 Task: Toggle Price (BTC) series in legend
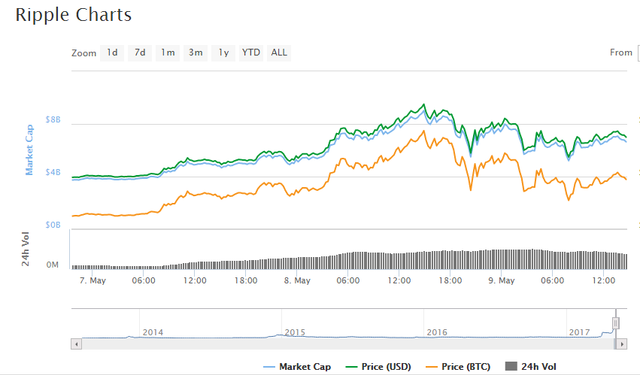[x=458, y=367]
